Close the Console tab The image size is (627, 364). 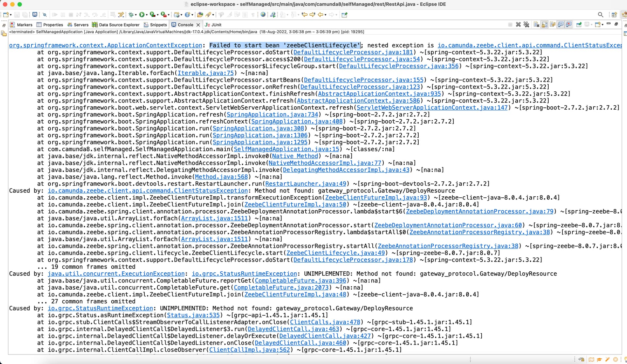pyautogui.click(x=198, y=25)
